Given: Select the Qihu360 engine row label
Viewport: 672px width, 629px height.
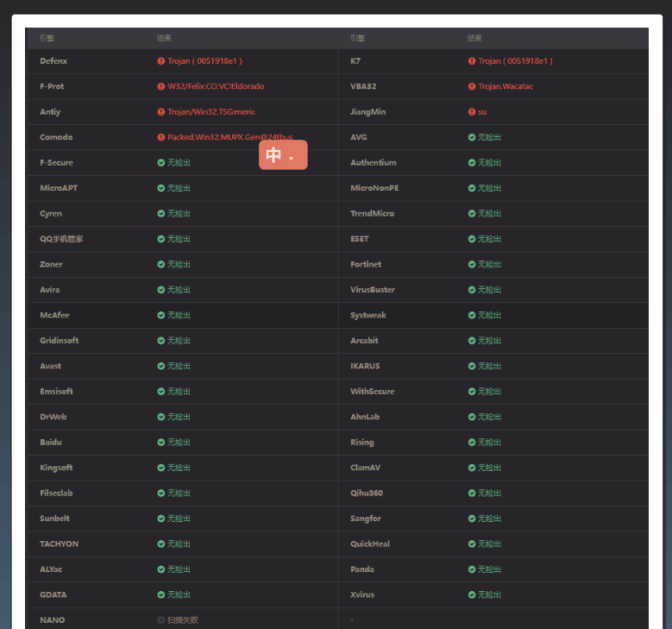Looking at the screenshot, I should (367, 493).
